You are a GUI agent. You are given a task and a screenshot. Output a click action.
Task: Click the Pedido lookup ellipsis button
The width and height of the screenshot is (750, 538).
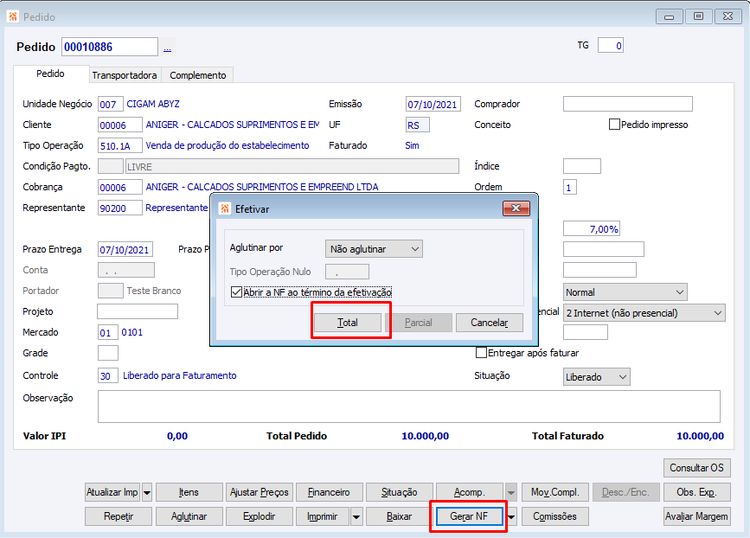tap(167, 47)
